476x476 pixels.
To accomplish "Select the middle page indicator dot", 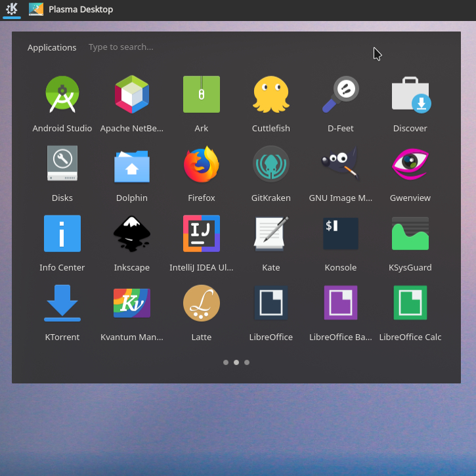I will 236,362.
